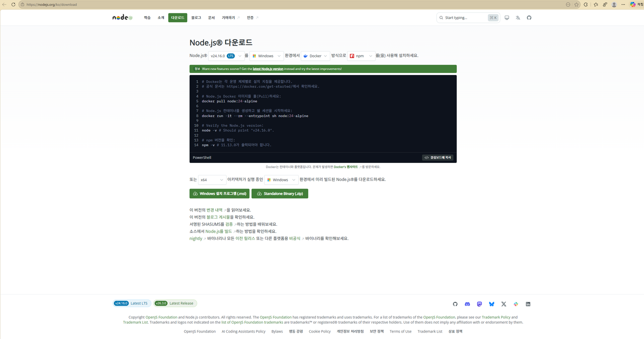Open the first Windows platform dropdown

266,56
